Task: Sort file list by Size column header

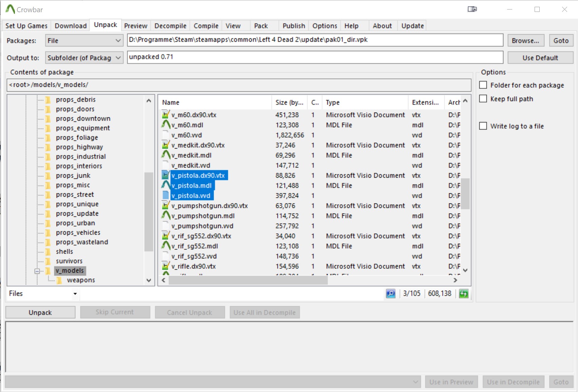Action: (x=290, y=102)
